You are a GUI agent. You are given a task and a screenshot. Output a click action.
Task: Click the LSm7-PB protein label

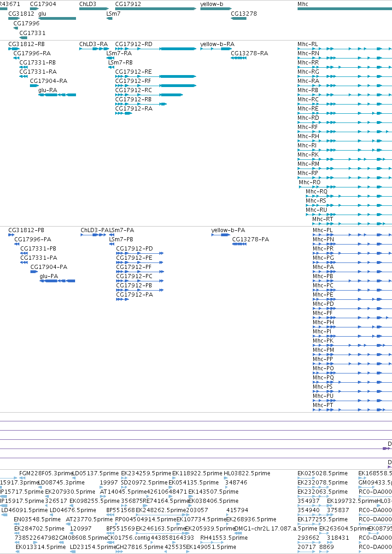[121, 239]
